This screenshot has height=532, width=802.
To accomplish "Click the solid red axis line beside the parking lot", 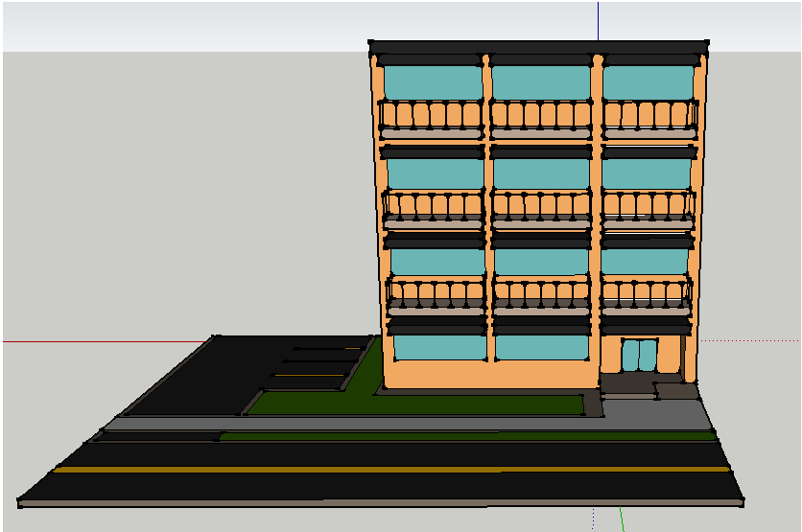I will [105, 341].
